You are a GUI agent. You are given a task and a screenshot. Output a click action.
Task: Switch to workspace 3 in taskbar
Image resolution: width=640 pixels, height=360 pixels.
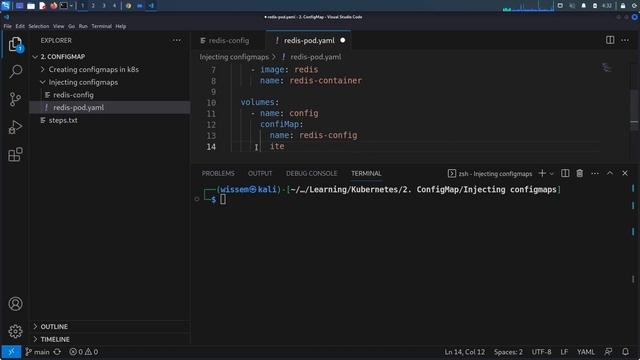(104, 6)
